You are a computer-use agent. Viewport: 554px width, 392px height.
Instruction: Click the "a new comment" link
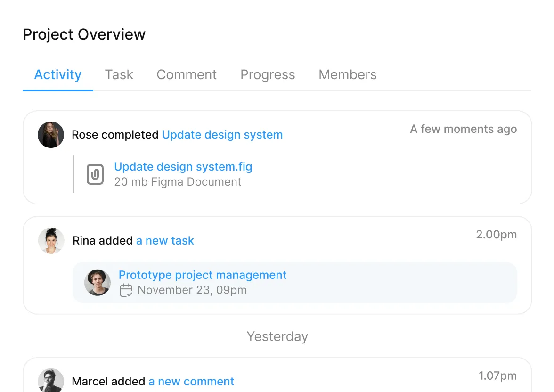pyautogui.click(x=191, y=381)
